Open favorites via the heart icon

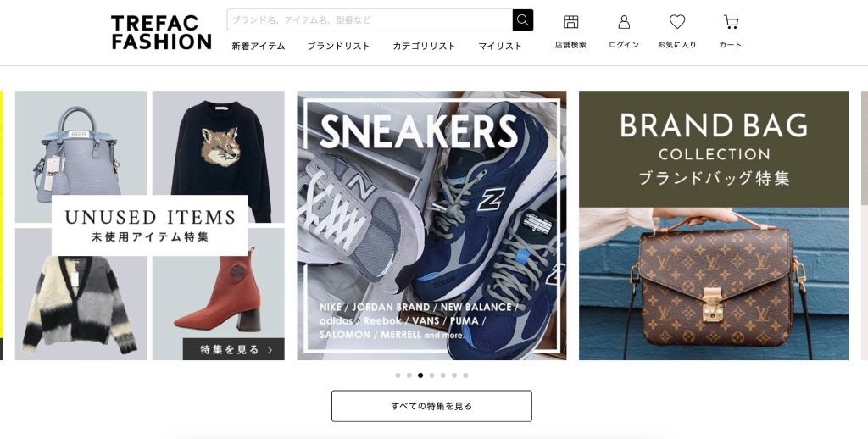[677, 21]
